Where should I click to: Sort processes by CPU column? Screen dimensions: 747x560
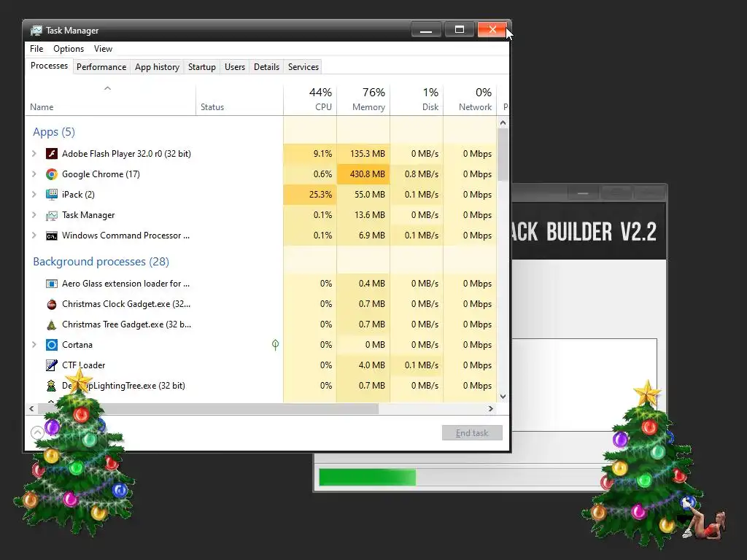click(x=310, y=100)
